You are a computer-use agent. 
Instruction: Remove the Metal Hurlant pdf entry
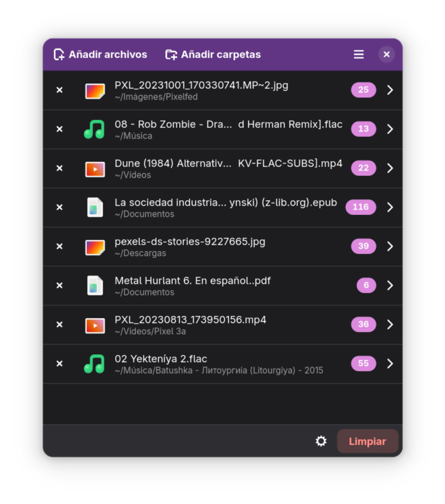click(60, 285)
